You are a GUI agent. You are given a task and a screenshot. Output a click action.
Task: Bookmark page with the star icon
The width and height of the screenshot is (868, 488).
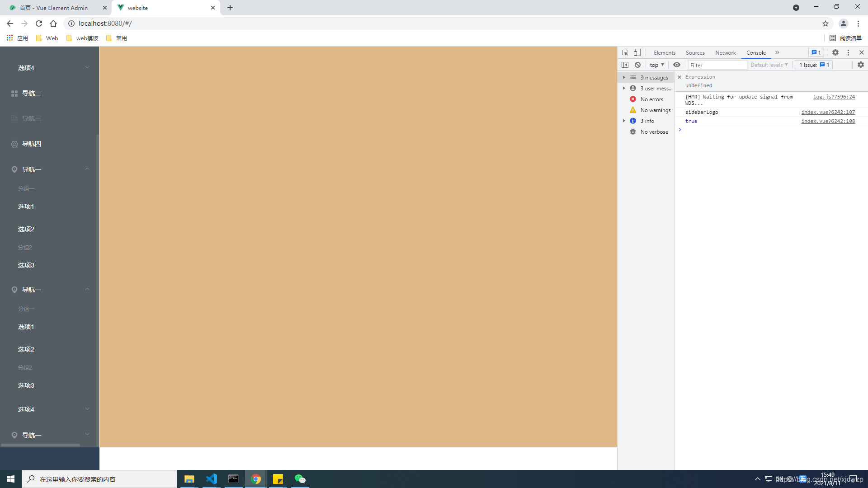point(826,23)
